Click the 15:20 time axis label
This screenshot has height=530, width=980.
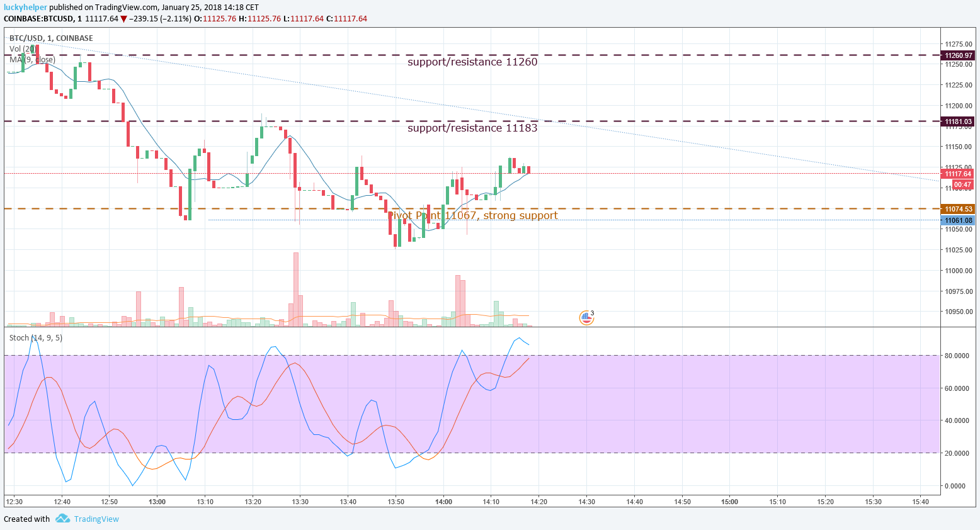tap(826, 502)
